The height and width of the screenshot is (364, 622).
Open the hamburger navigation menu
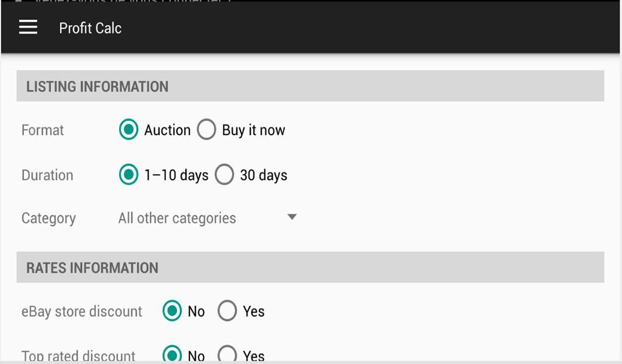(x=29, y=28)
